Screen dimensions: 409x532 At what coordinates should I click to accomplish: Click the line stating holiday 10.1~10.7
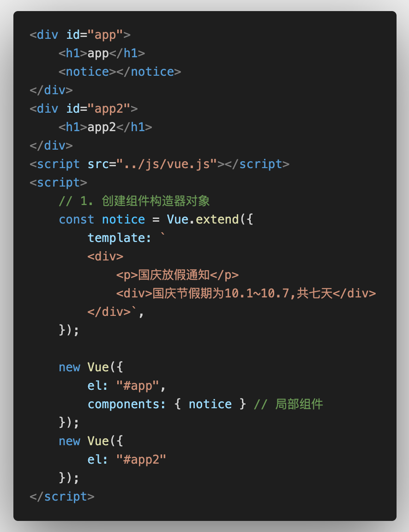coord(246,294)
